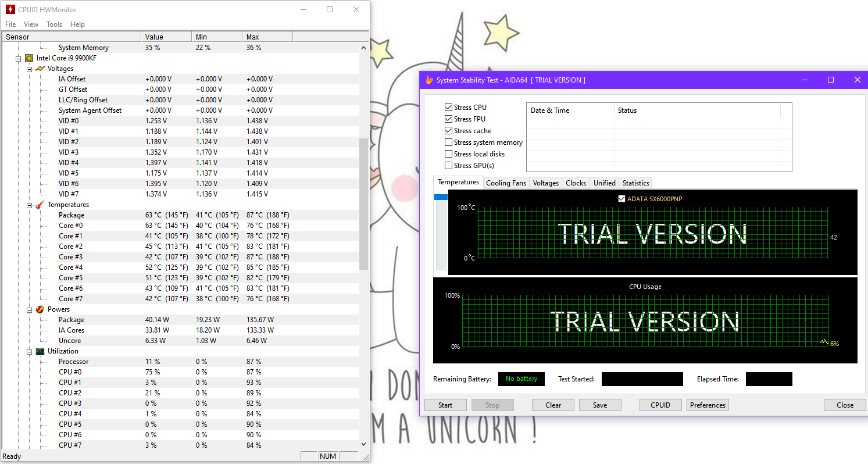The image size is (868, 464).
Task: Select the Core #0 temperature row
Action: coord(180,226)
